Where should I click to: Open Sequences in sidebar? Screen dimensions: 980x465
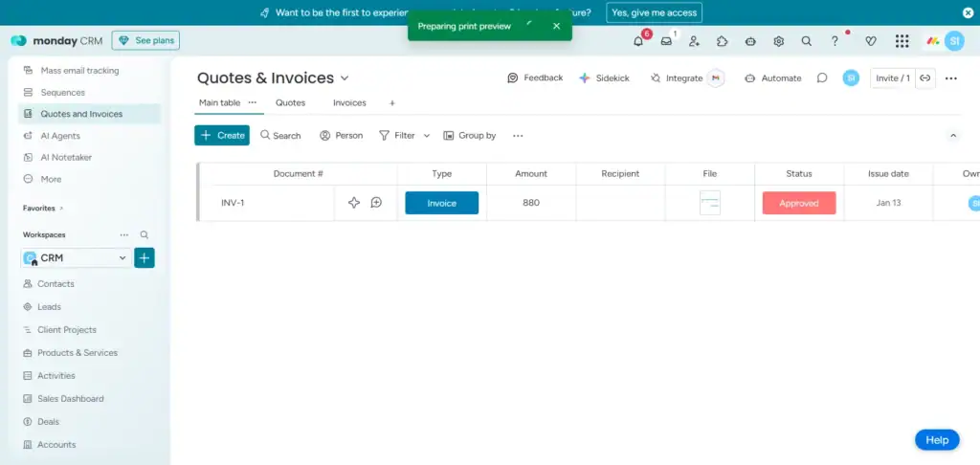point(62,93)
